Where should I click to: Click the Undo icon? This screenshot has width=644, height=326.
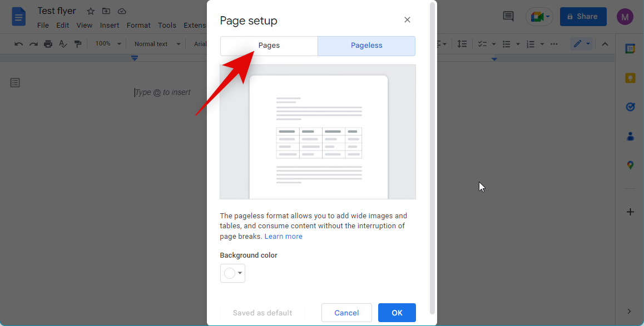(19, 44)
